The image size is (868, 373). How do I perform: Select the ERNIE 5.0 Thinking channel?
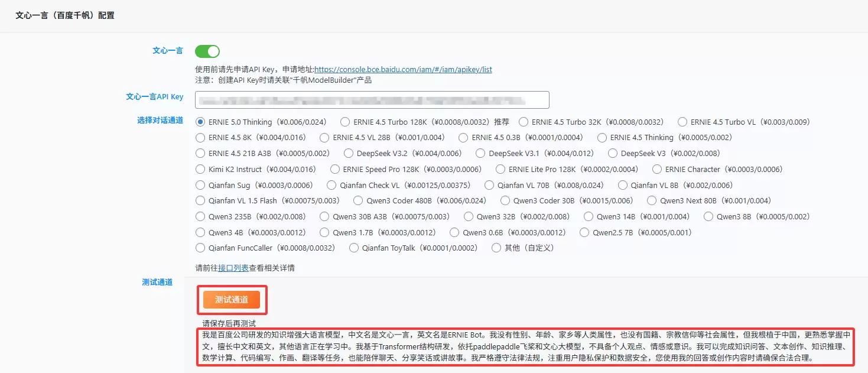pyautogui.click(x=201, y=122)
